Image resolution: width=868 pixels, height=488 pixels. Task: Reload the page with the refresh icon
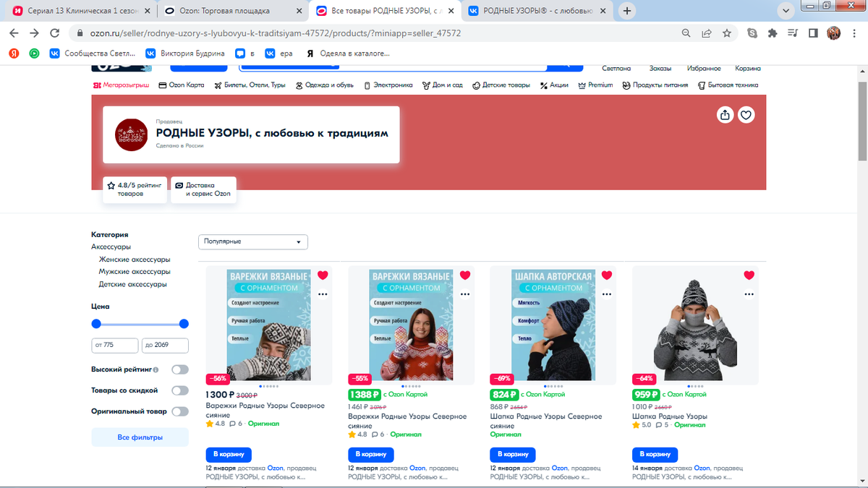coord(54,33)
